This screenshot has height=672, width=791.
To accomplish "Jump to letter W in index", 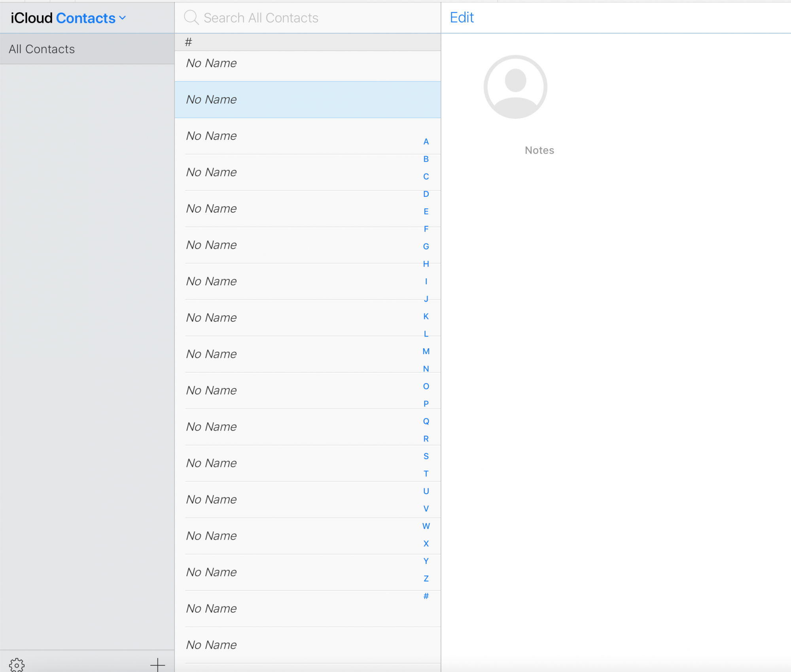I will pyautogui.click(x=426, y=526).
